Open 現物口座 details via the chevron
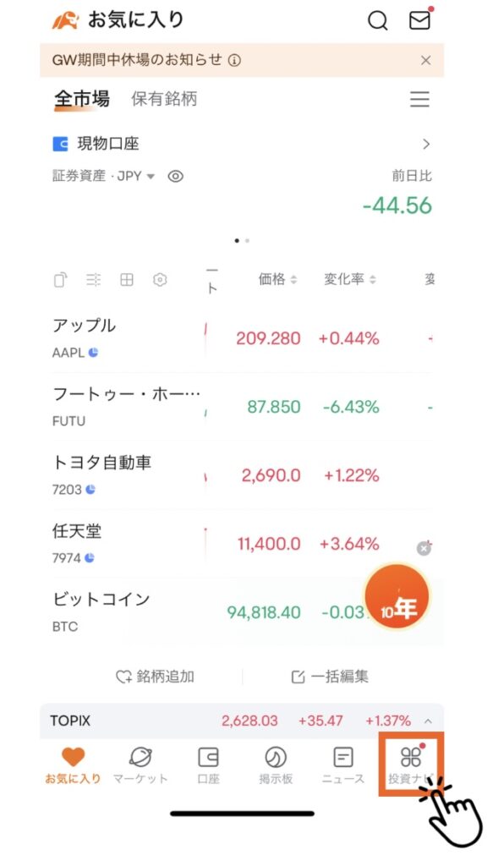This screenshot has height=866, width=504. tap(425, 144)
